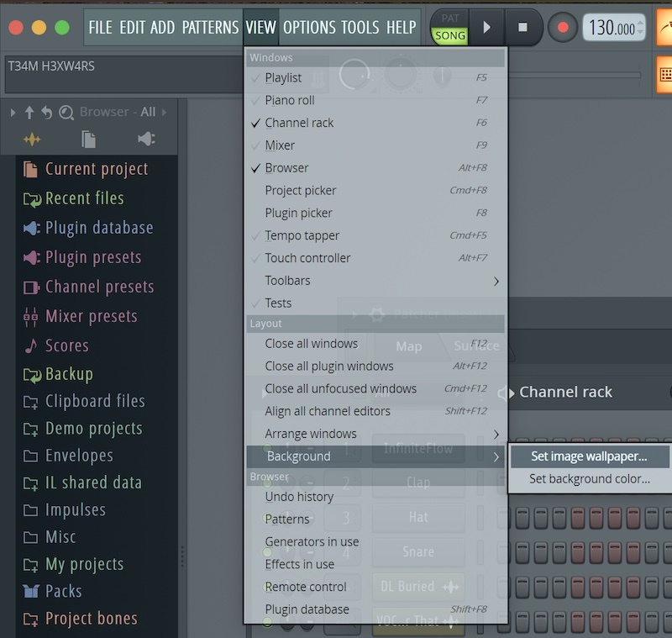Select the browser plugins tab icon
This screenshot has width=672, height=638.
(145, 140)
